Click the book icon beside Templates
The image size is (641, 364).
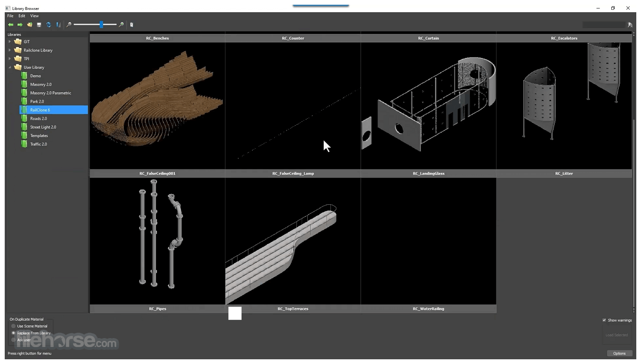tap(24, 135)
